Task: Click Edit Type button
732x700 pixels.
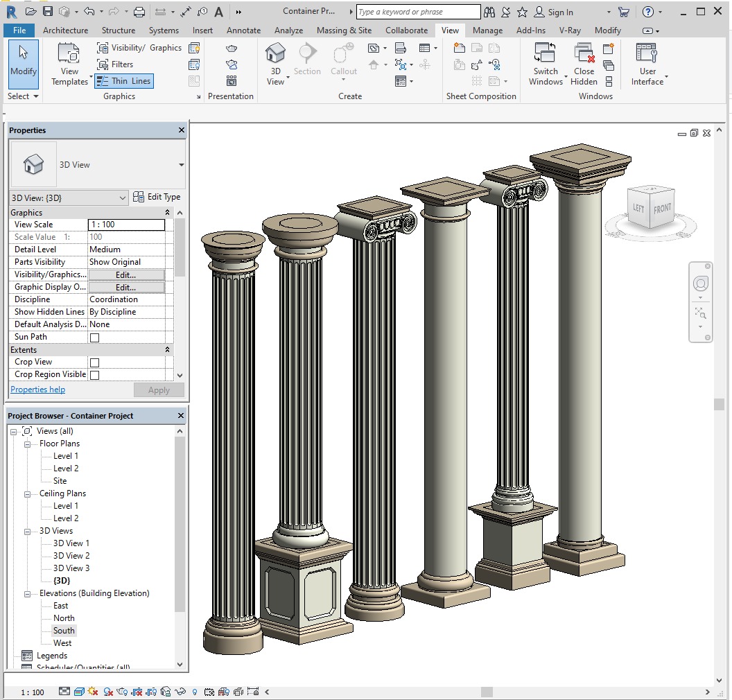Action: pyautogui.click(x=157, y=197)
